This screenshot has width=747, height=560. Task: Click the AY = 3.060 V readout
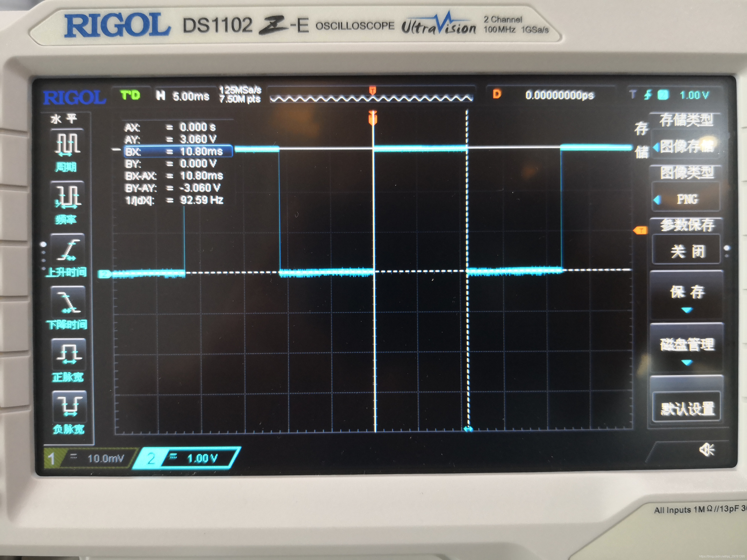tap(171, 139)
